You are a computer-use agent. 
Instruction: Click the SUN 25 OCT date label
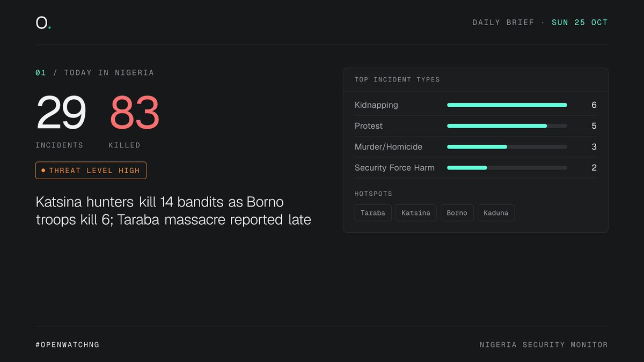[x=580, y=23]
